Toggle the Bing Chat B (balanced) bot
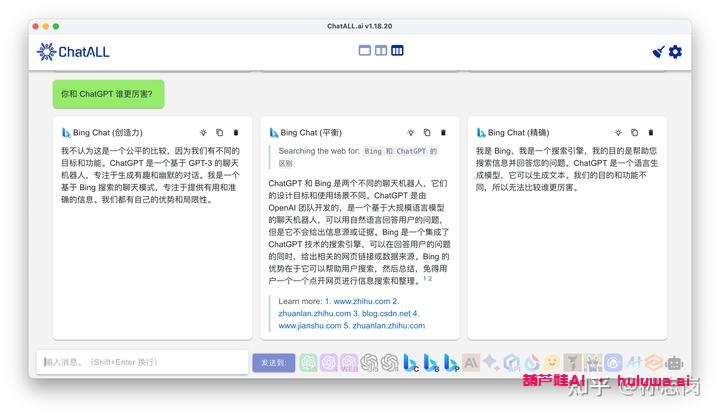Screen dimensions: 720x416 point(431,363)
